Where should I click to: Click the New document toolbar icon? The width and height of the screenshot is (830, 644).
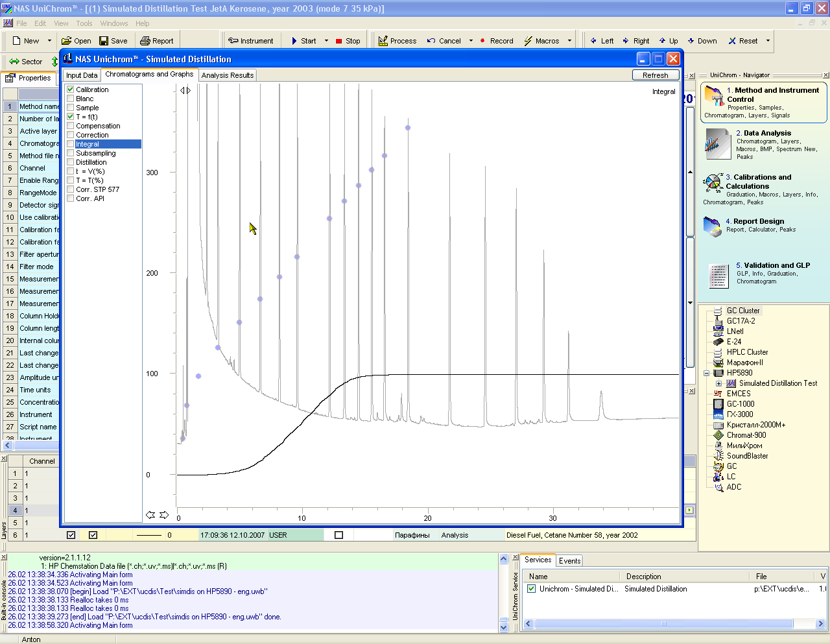point(18,41)
